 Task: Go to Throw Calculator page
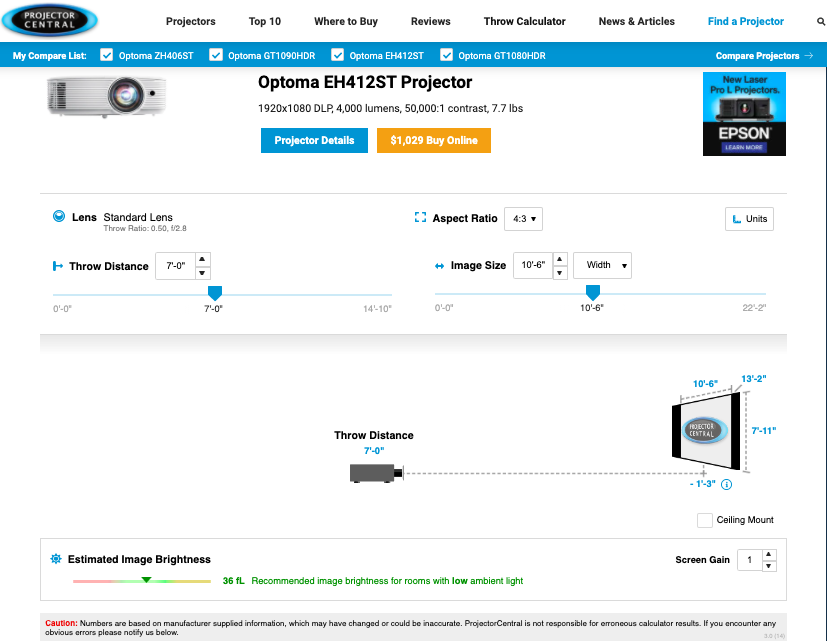tap(525, 22)
